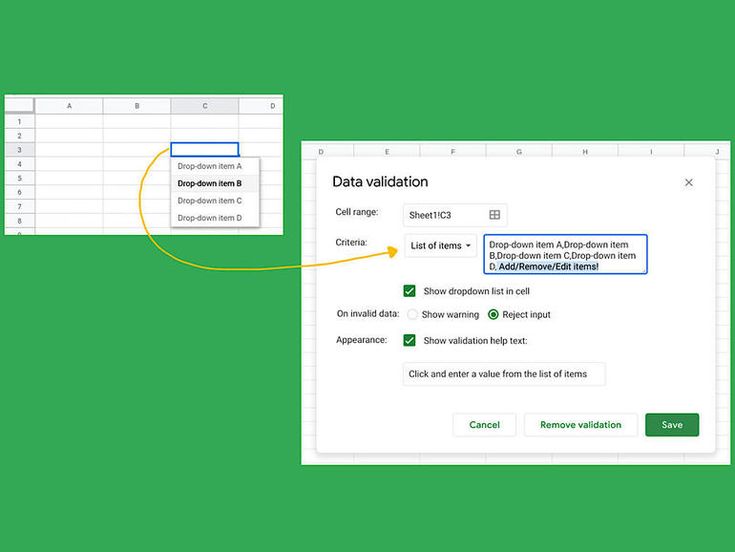Click the Cancel button
735x552 pixels.
coord(484,425)
